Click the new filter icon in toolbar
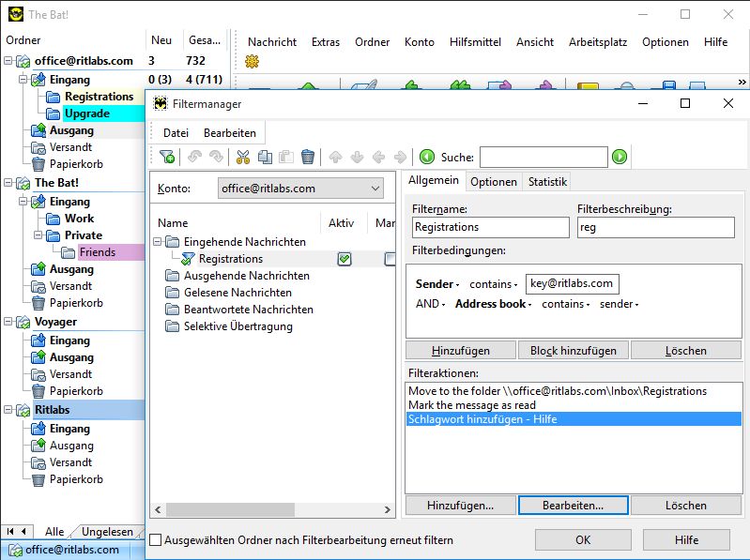The image size is (750, 560). click(x=167, y=158)
